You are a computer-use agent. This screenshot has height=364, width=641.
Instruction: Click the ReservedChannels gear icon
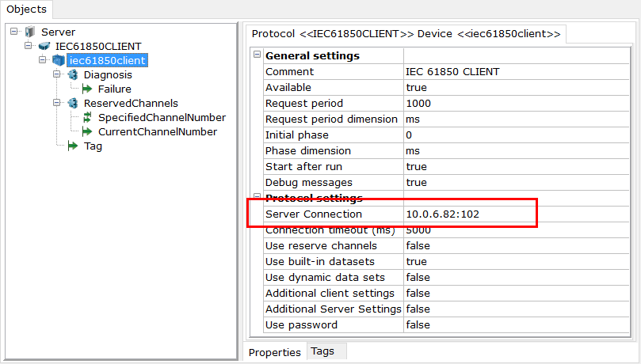(72, 103)
